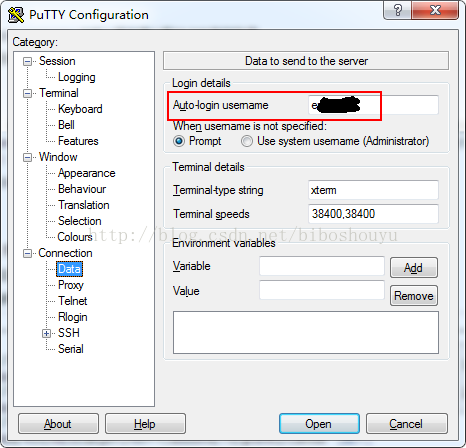Viewport: 466px width, 448px height.
Task: Select Appearance in the category tree
Action: tap(86, 173)
